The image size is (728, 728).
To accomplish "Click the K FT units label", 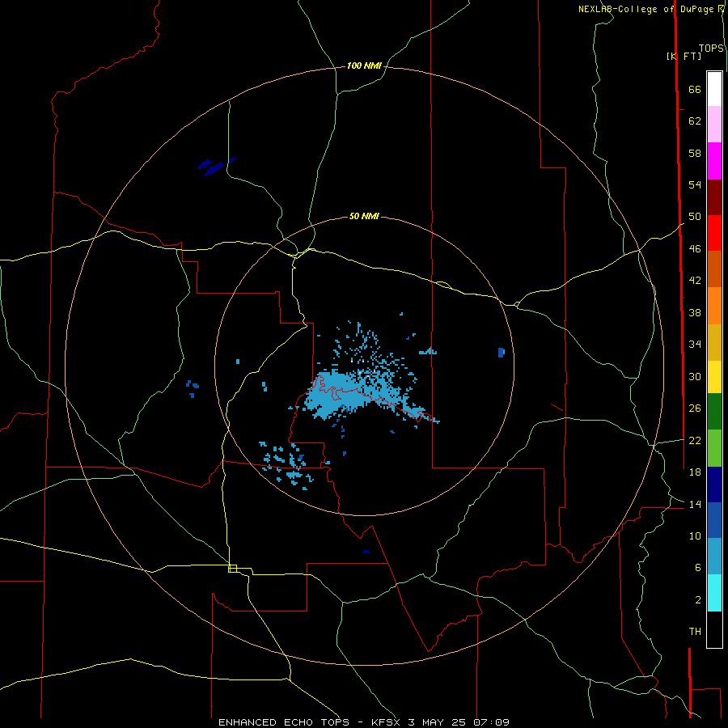I will [684, 56].
